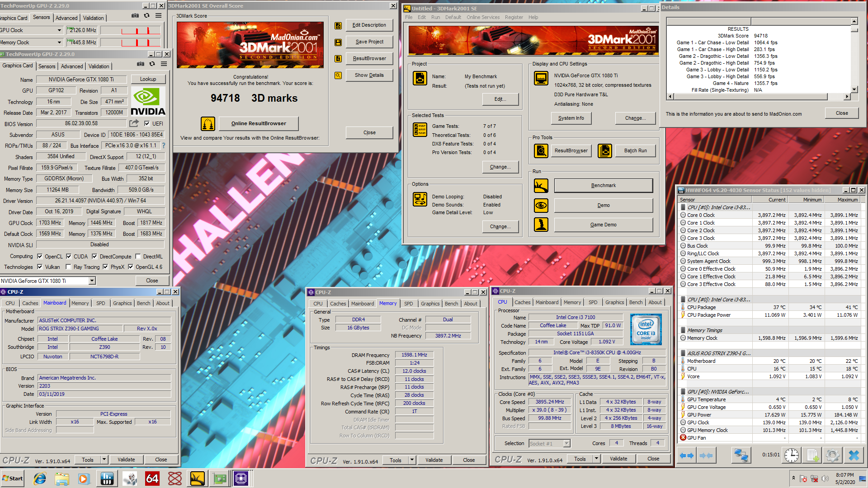
Task: Click the GPU Clock sensor graph
Action: coord(130,30)
